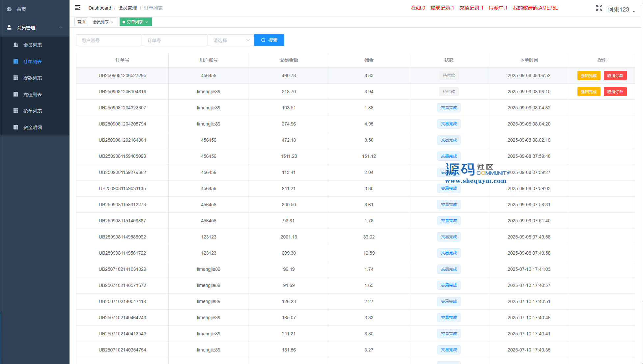643x364 pixels.
Task: Collapse the 会员管理 sidebar menu
Action: [61, 27]
